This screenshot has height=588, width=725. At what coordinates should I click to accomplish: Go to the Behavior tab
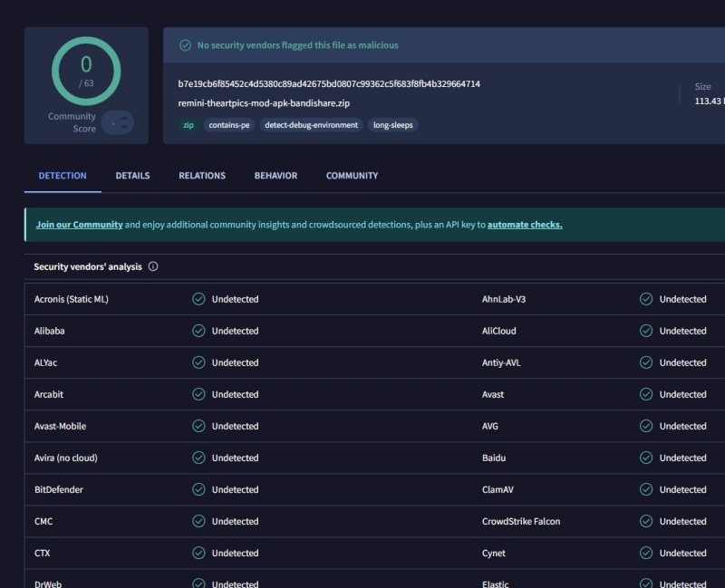[x=275, y=176]
